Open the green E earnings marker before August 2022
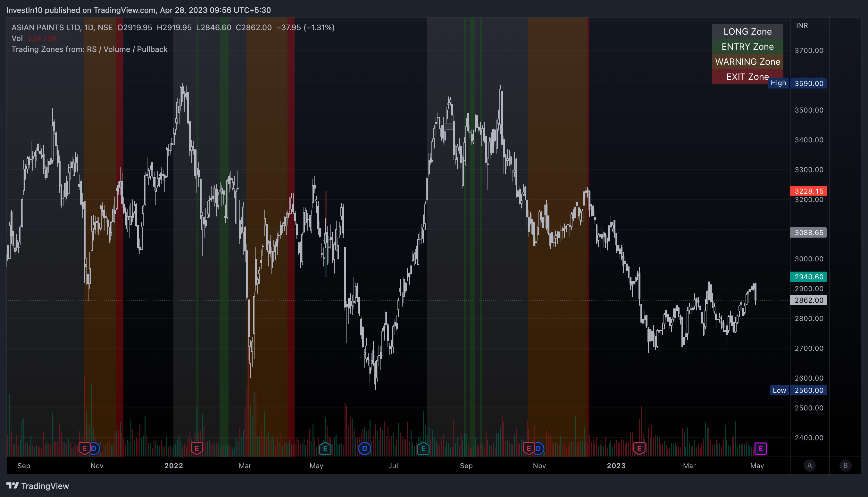Screen dimensions: 868x497 tap(423, 449)
